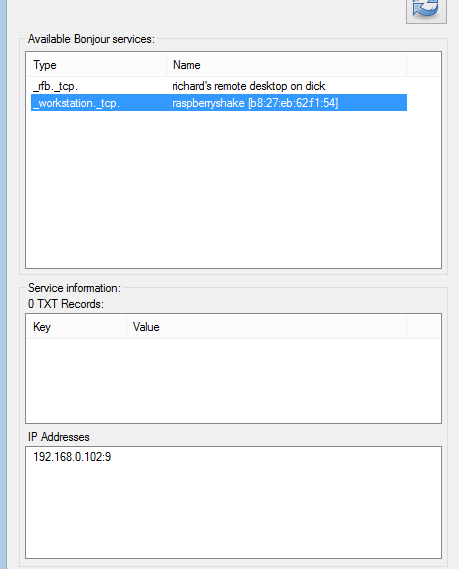Screen dimensions: 459x569
Task: Click the refresh services icon button
Action: coord(426,11)
